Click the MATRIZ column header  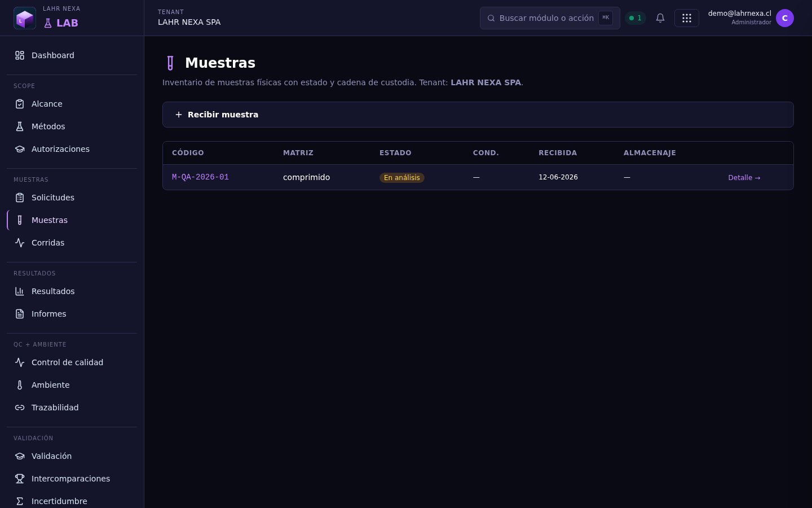(x=298, y=153)
